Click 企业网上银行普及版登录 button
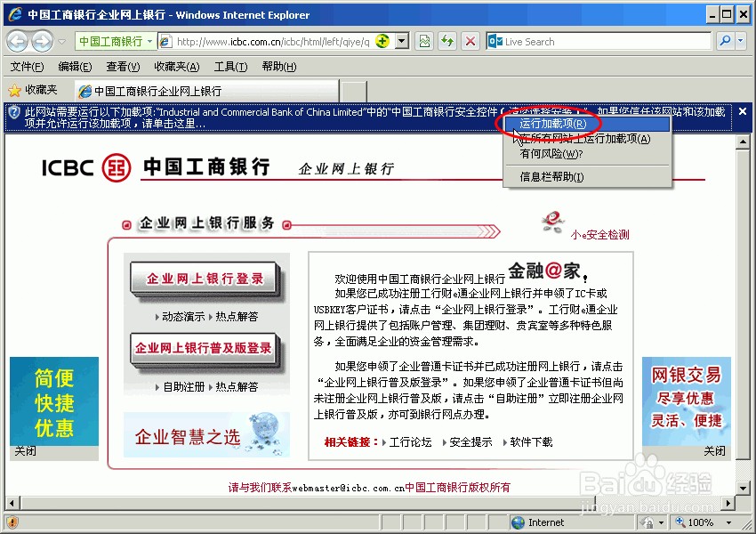 (x=204, y=348)
